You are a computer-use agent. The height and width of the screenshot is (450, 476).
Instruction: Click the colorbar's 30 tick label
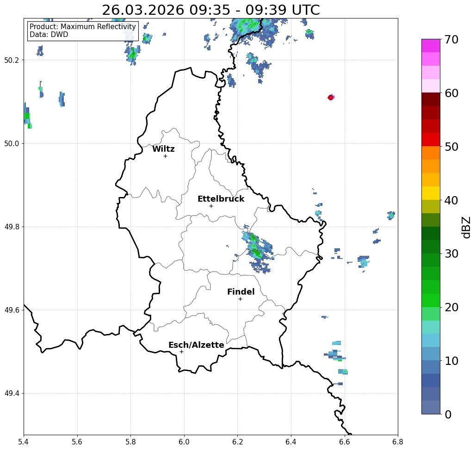451,254
